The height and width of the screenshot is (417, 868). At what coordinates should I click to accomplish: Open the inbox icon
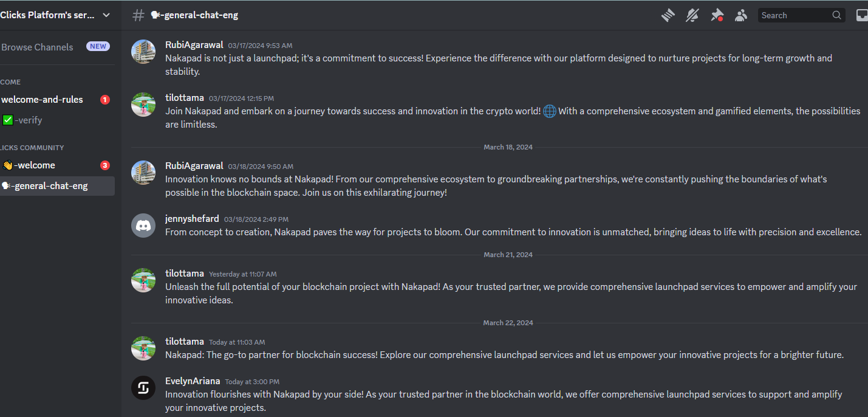[862, 15]
